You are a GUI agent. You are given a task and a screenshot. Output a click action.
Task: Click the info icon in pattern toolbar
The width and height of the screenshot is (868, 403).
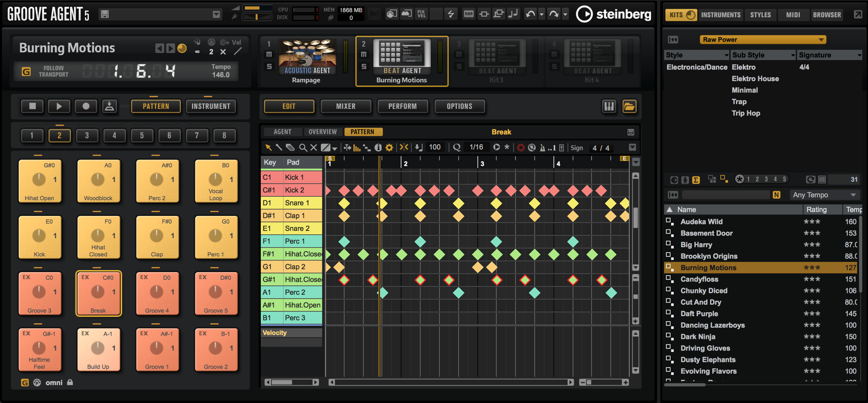click(x=378, y=147)
